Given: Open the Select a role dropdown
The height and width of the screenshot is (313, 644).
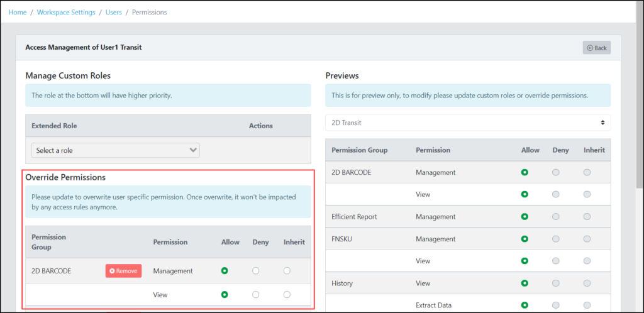Looking at the screenshot, I should (x=116, y=150).
